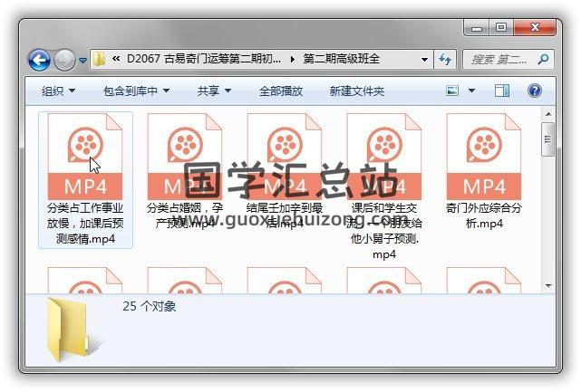Close the Explorer window

[x=535, y=27]
